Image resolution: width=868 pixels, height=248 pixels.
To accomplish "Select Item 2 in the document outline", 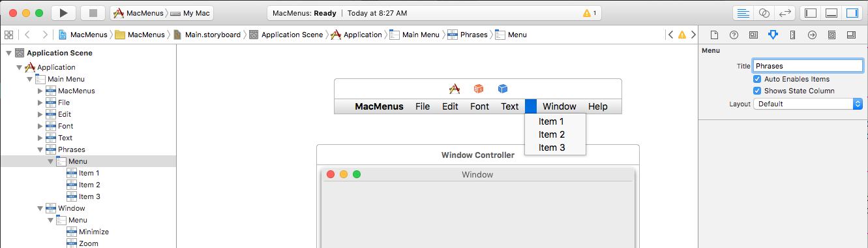I will click(x=88, y=185).
